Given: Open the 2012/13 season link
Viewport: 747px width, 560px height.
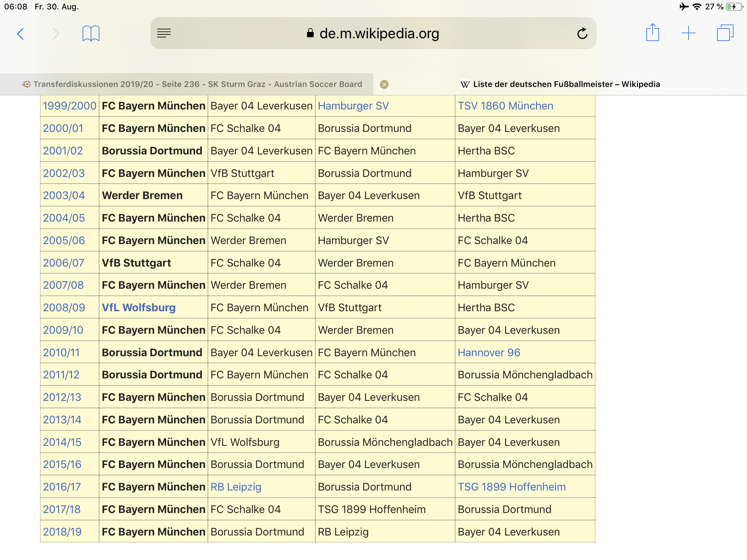Looking at the screenshot, I should pos(62,397).
